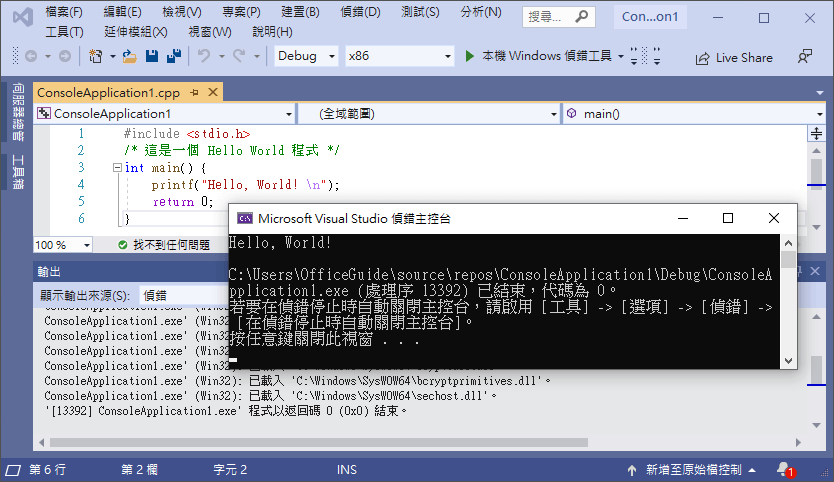
Task: Redo the last undone action
Action: point(239,56)
